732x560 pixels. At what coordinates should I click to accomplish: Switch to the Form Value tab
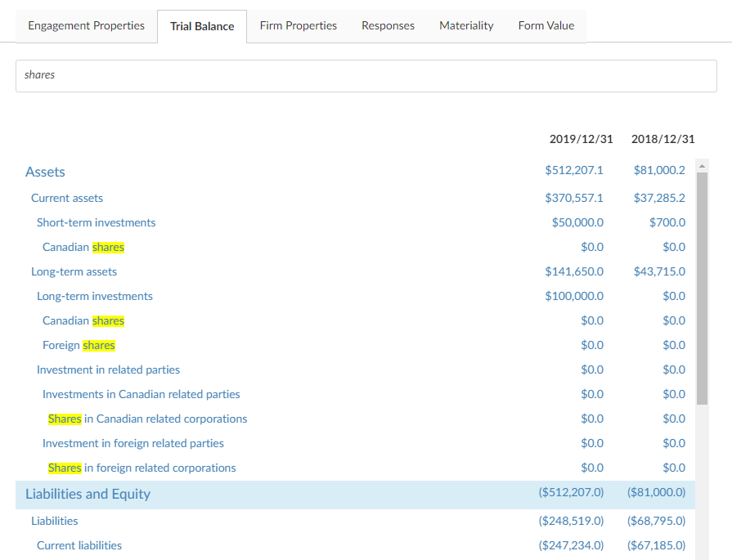coord(546,25)
